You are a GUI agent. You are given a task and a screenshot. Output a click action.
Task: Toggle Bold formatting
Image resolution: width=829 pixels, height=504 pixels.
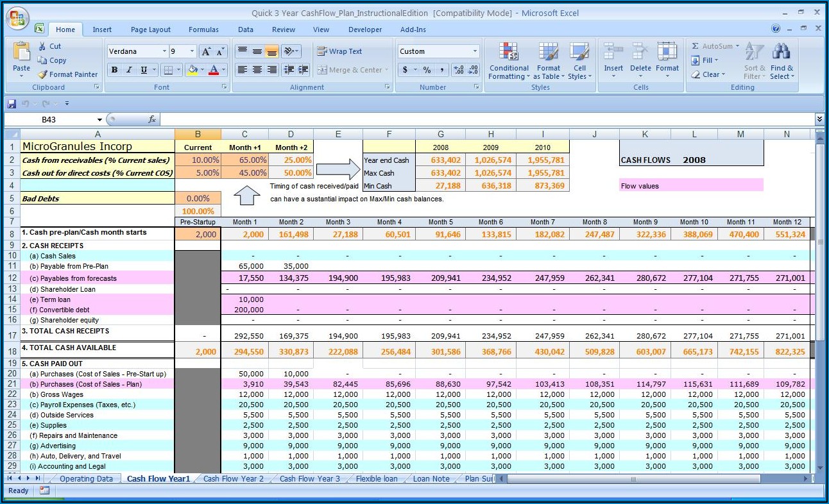tap(114, 70)
